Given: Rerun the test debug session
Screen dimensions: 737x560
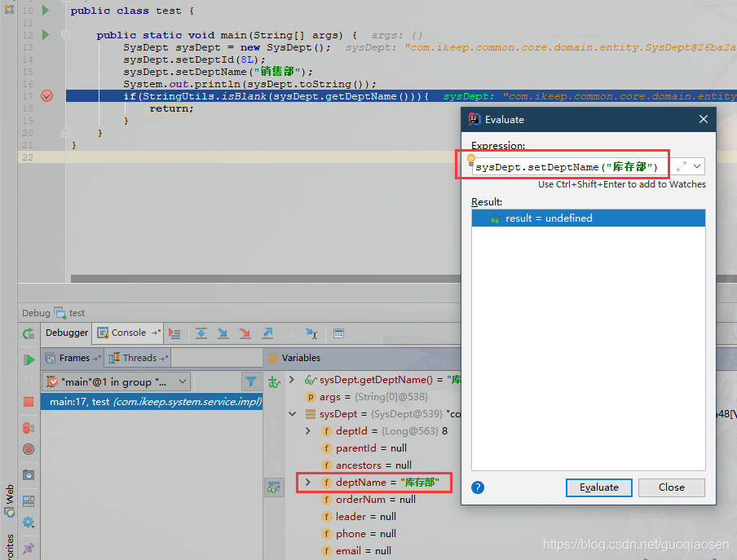Looking at the screenshot, I should click(29, 334).
